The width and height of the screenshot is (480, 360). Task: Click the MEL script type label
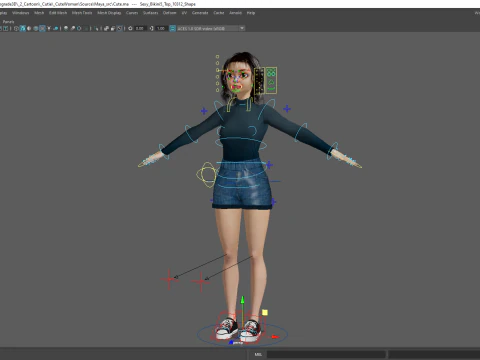coord(258,354)
